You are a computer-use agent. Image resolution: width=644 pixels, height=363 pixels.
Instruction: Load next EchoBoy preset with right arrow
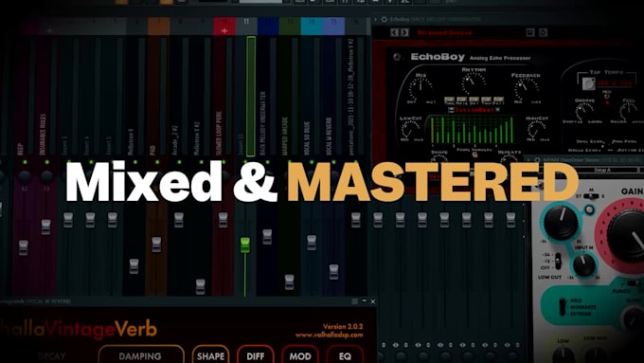404,32
